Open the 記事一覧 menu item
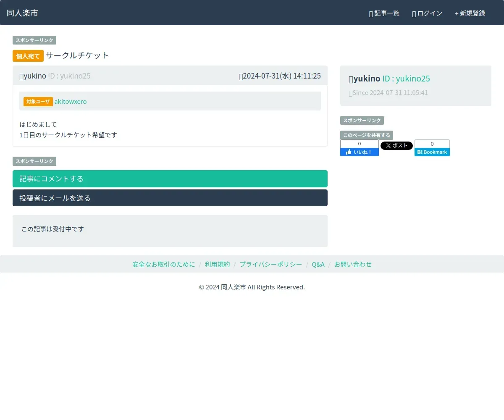 pyautogui.click(x=384, y=13)
